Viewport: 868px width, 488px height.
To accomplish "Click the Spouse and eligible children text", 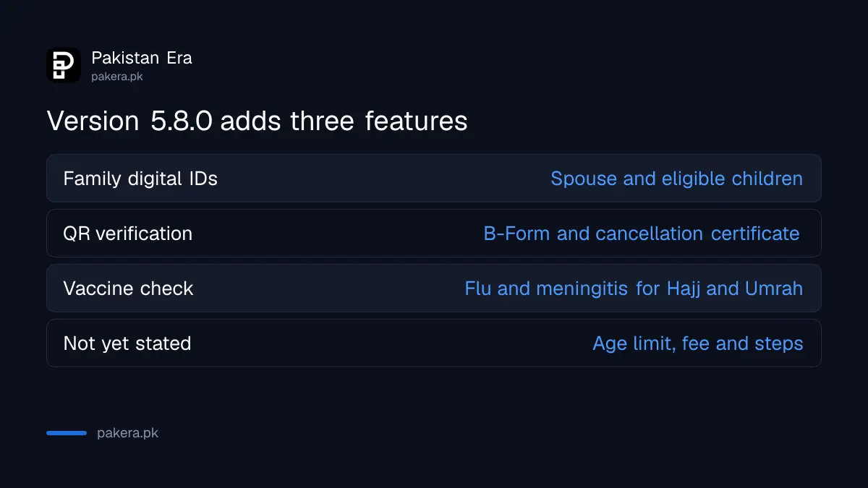I will point(676,179).
